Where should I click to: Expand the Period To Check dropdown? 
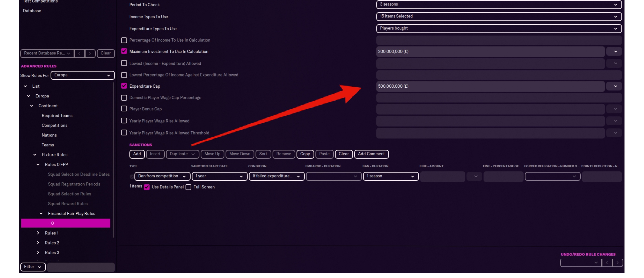pos(616,4)
